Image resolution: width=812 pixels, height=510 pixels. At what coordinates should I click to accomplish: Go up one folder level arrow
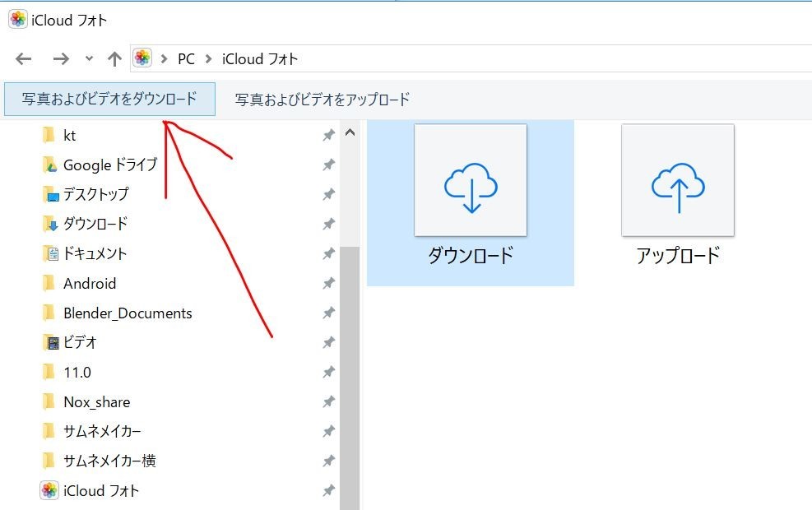point(114,59)
